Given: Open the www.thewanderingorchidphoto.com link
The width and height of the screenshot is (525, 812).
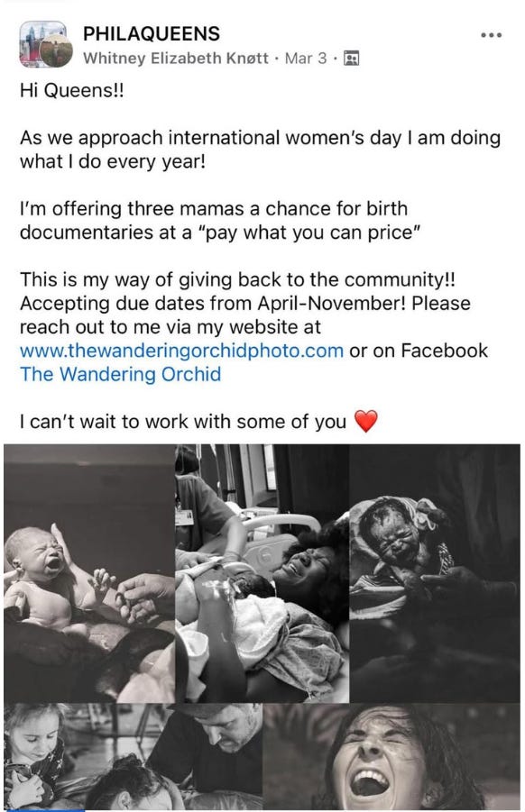Looking at the screenshot, I should [x=181, y=351].
